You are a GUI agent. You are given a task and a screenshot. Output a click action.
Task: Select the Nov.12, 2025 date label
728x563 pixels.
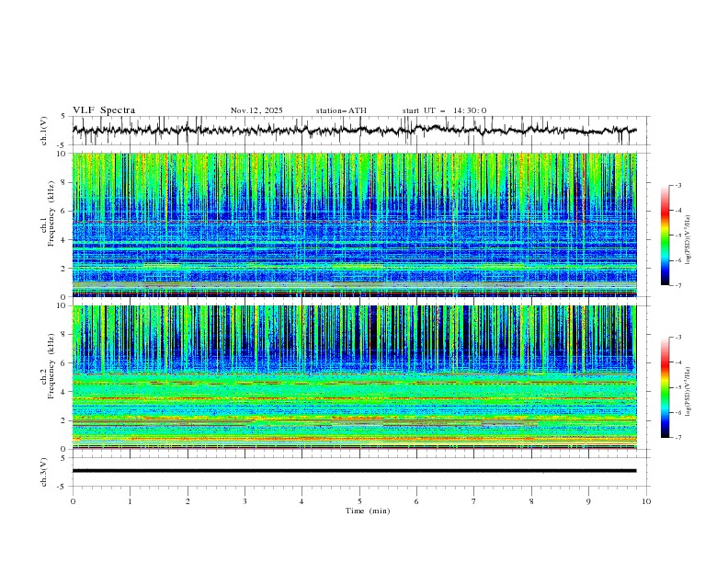256,110
